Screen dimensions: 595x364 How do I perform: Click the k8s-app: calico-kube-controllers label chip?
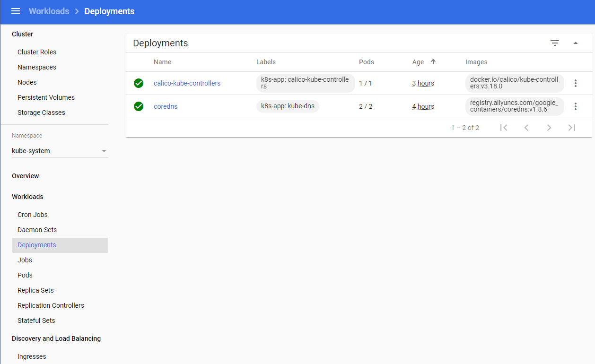click(305, 83)
